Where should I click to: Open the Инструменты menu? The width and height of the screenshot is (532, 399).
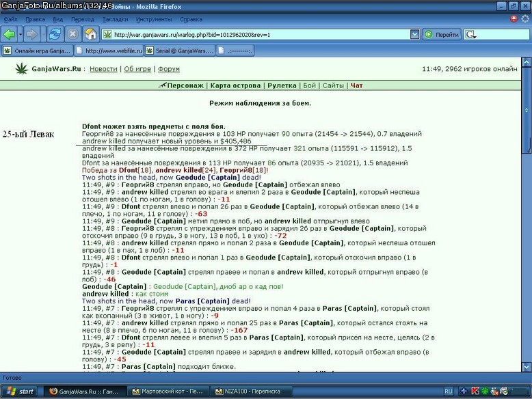coord(154,19)
